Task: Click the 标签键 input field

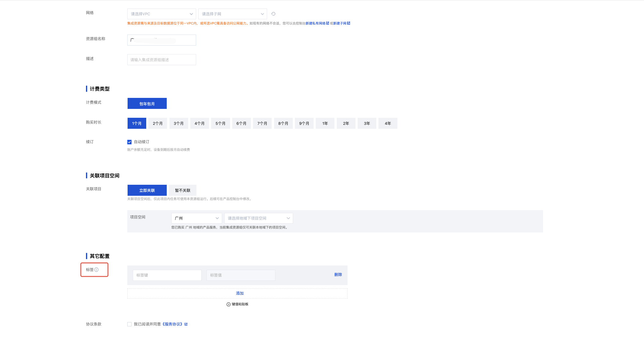Action: [x=167, y=275]
